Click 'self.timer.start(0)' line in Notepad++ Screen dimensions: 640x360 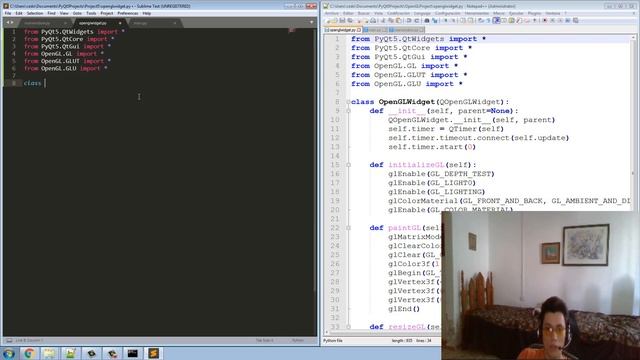(x=432, y=147)
